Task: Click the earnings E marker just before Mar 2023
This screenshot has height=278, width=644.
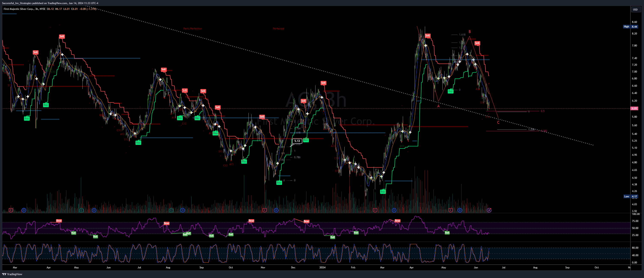Action: (11, 210)
